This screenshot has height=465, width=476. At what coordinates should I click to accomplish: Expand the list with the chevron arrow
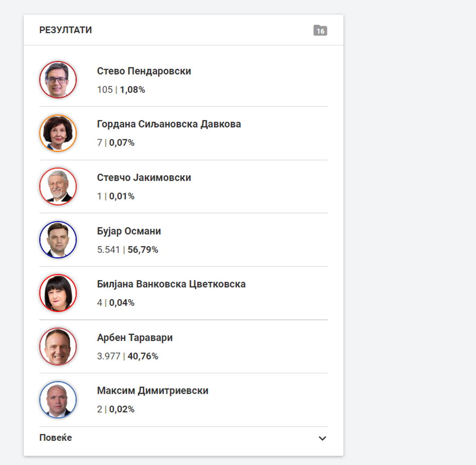point(322,438)
